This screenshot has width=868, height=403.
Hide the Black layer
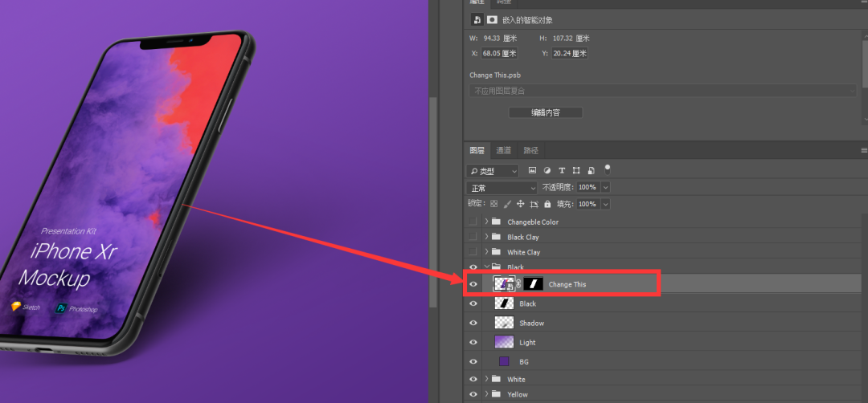pos(473,303)
